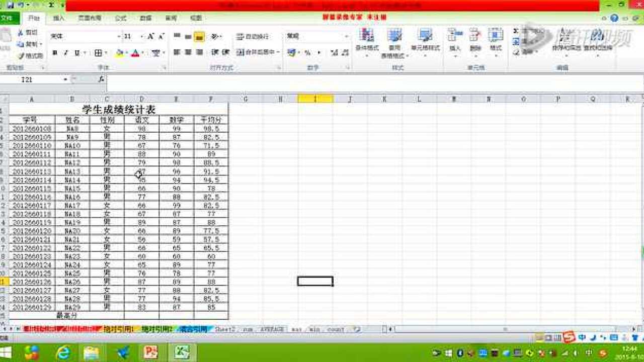Expand the Name Box dropdown arrow
Viewport: 644px width, 362px height.
tap(65, 79)
